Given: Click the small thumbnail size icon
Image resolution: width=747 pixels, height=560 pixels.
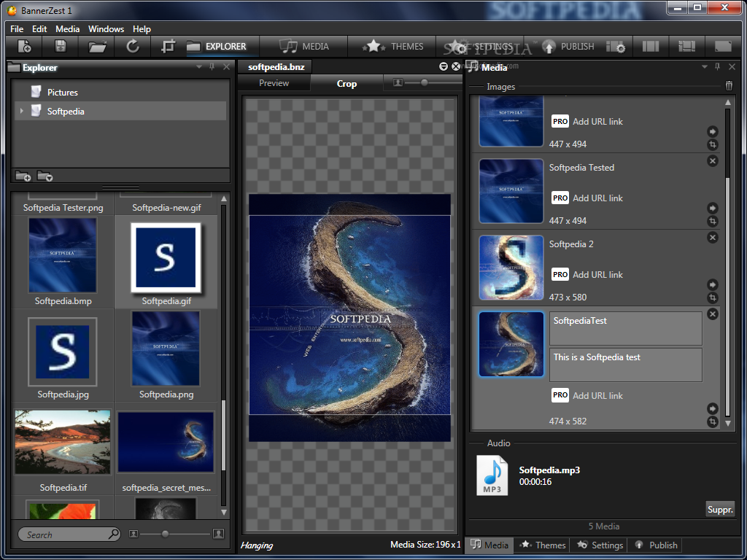Looking at the screenshot, I should pos(133,534).
